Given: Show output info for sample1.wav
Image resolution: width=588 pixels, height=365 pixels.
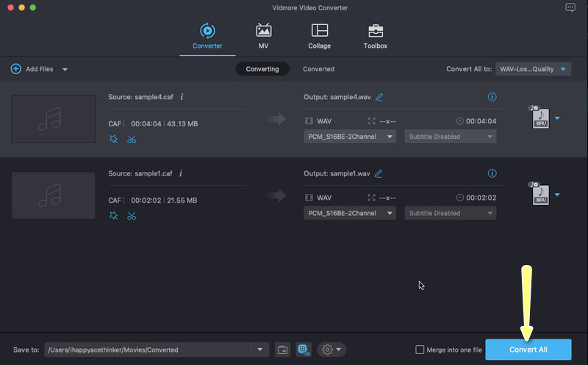Looking at the screenshot, I should [x=492, y=173].
